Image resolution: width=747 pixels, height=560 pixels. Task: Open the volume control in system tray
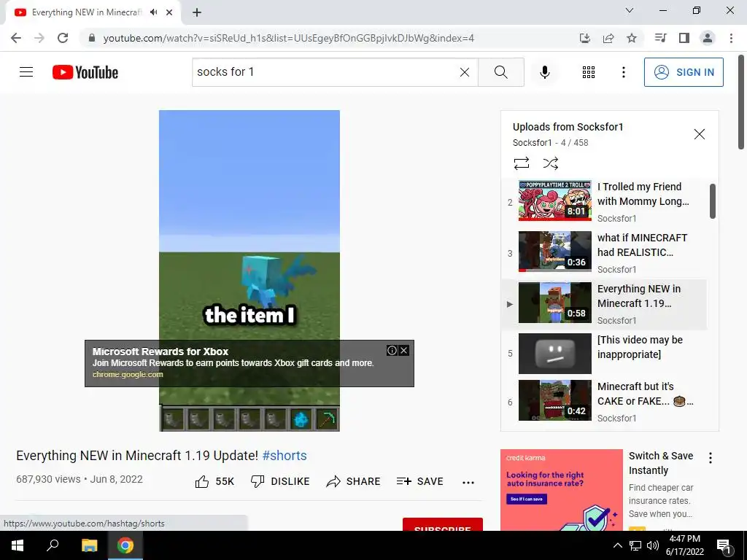pyautogui.click(x=653, y=545)
